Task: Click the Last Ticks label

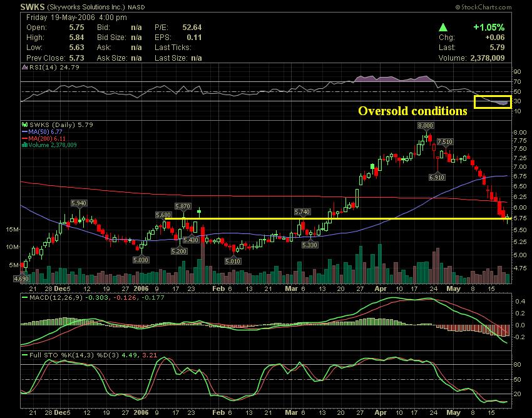Action: (173, 48)
